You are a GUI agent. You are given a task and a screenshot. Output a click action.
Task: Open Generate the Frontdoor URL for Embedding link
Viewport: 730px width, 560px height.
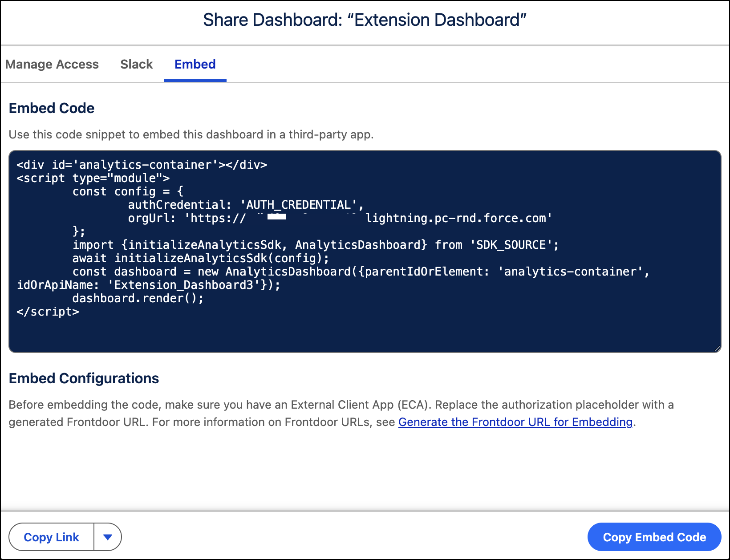[x=515, y=422]
